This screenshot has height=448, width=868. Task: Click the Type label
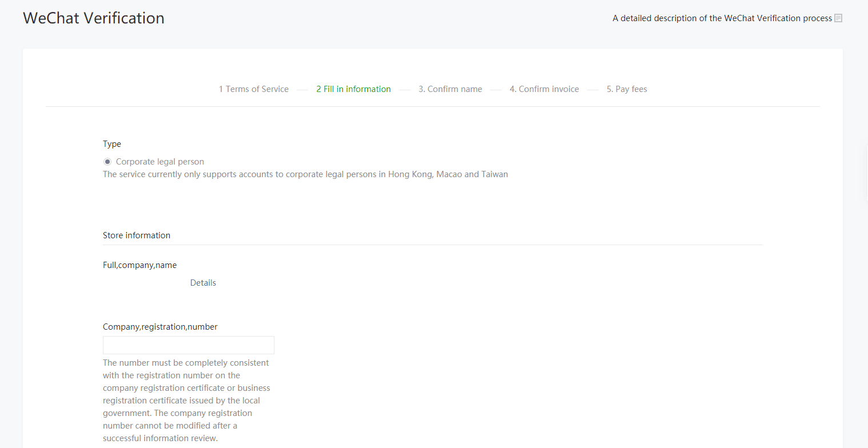tap(112, 144)
